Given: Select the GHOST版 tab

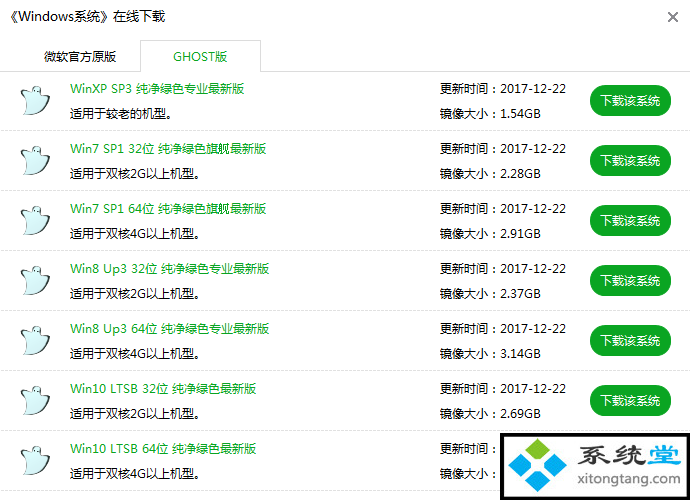Looking at the screenshot, I should pos(200,56).
